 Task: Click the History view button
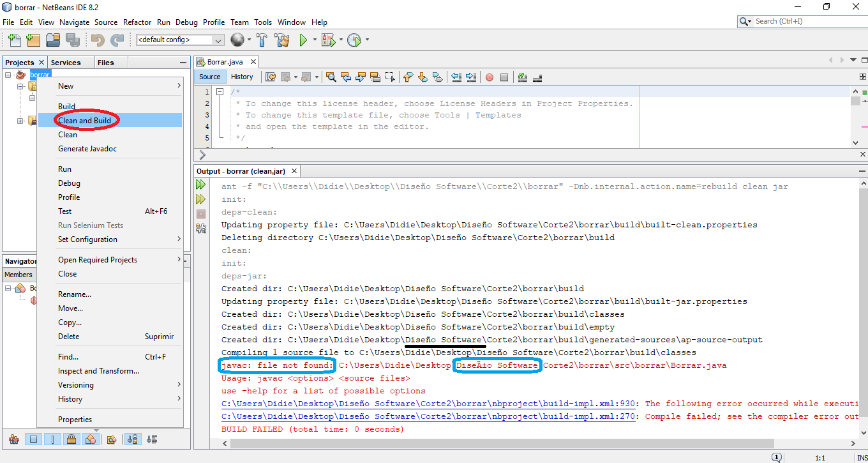coord(242,77)
